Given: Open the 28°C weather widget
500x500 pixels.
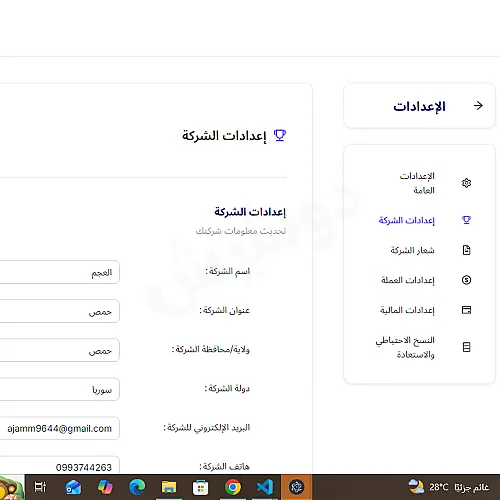Looking at the screenshot, I should click(448, 487).
